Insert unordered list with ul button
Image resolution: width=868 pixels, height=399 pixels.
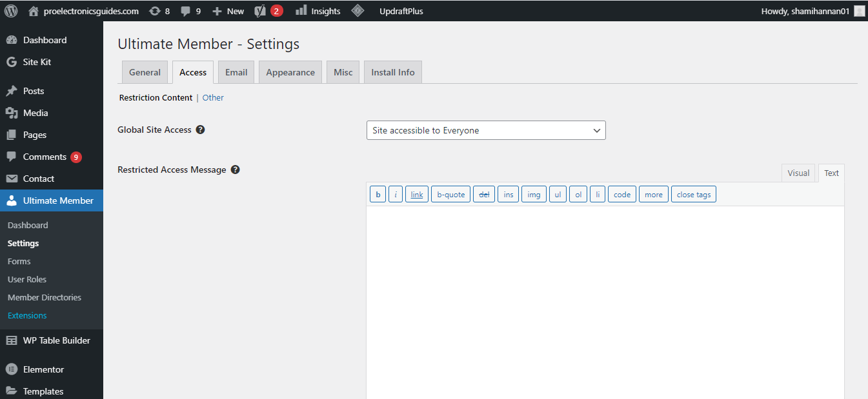[558, 194]
